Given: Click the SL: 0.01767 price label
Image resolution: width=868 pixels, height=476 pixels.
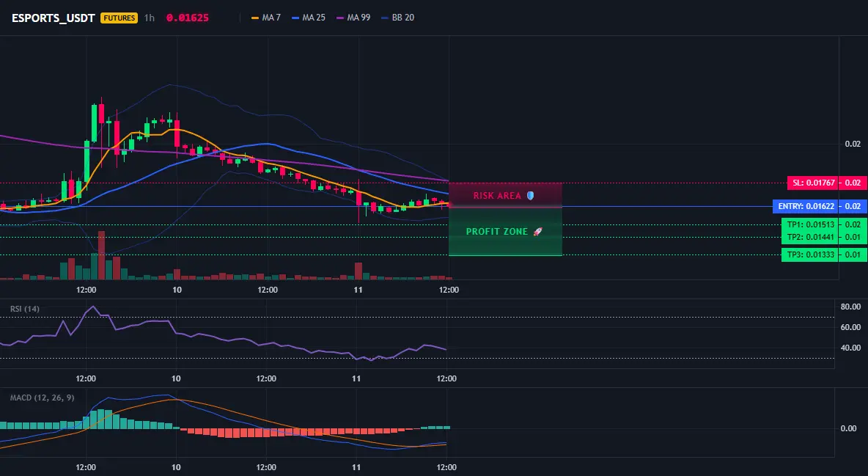Looking at the screenshot, I should pos(812,183).
